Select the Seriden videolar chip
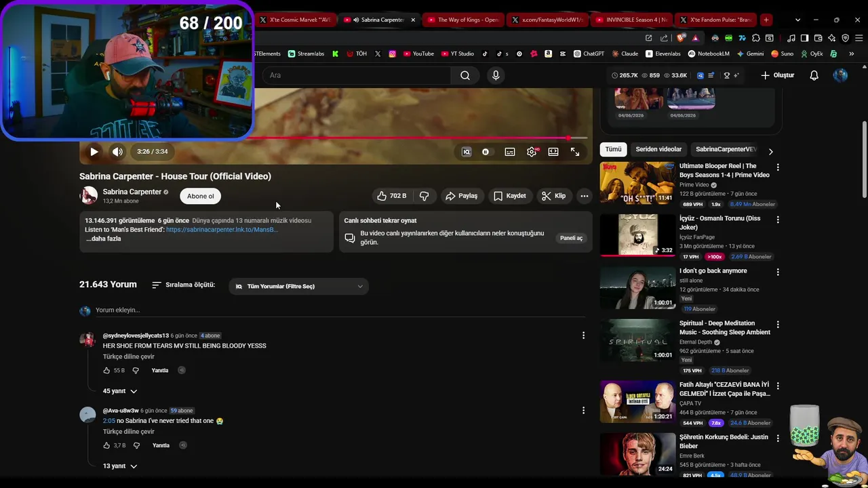 [x=658, y=149]
